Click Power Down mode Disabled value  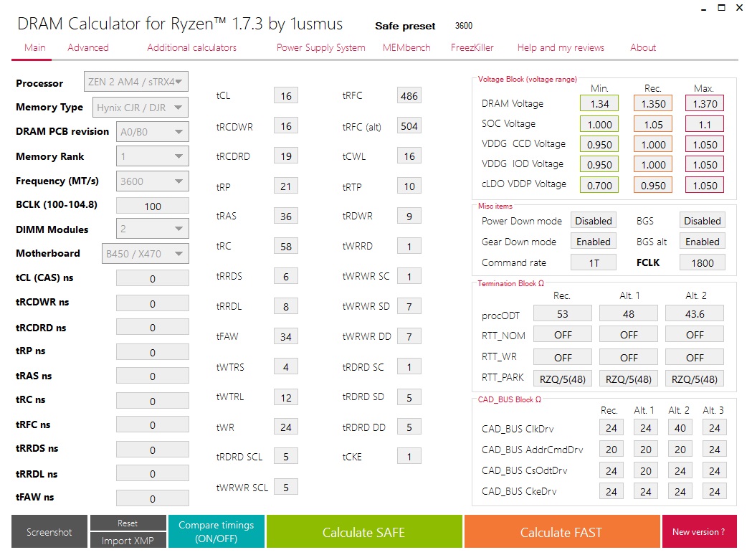tap(594, 221)
